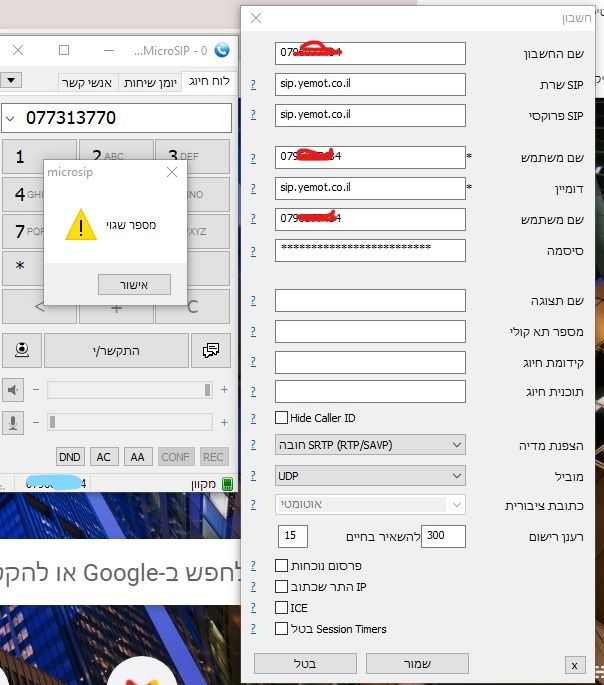
Task: Toggle the ICE checkbox
Action: pos(281,608)
